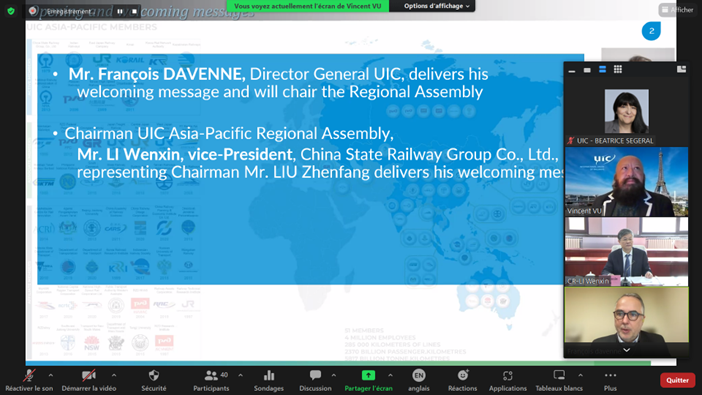Start camera with Démarrer la vidéo

[89, 376]
